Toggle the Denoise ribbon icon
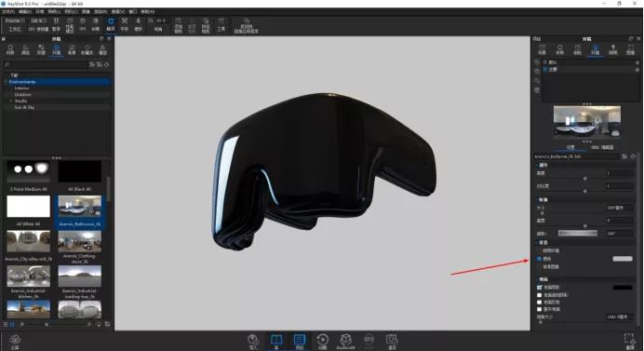The height and width of the screenshot is (351, 644). click(x=95, y=24)
